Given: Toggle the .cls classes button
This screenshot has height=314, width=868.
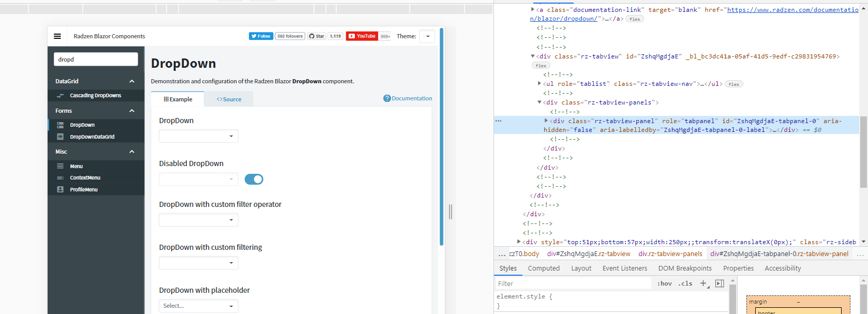Looking at the screenshot, I should coord(685,283).
